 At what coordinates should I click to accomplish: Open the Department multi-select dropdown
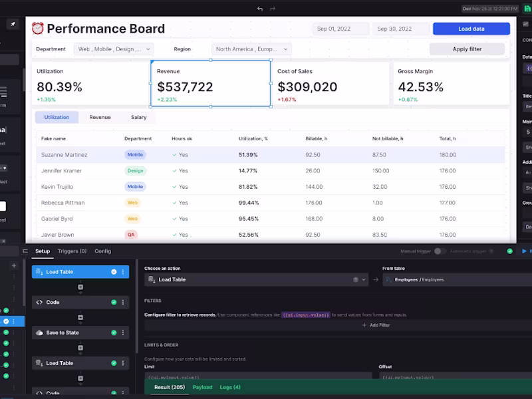coord(114,49)
